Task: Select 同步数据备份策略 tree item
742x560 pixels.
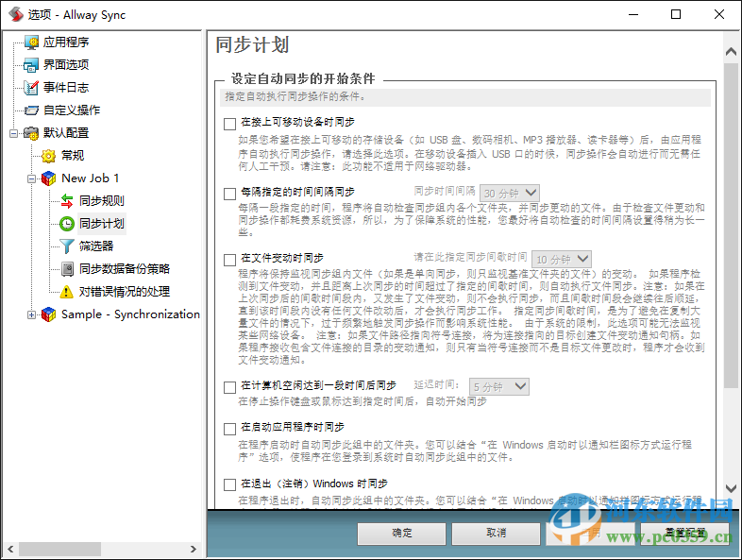Action: (125, 269)
